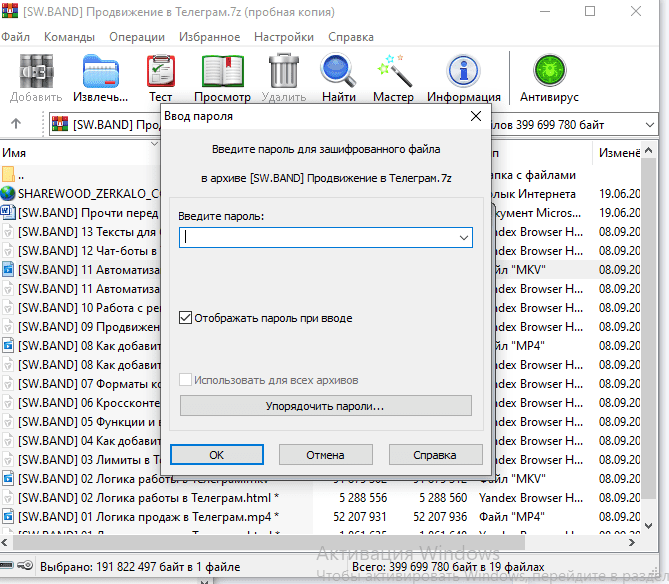Expand the password field dropdown arrow

point(463,238)
